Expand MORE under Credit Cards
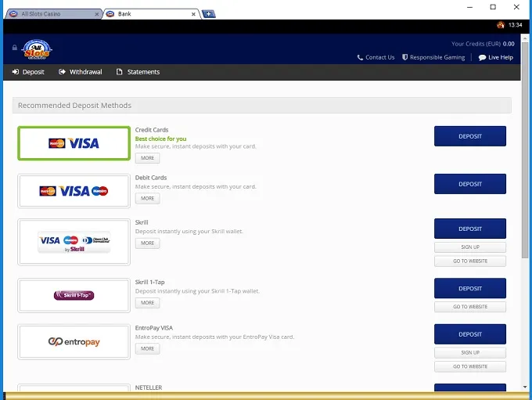The height and width of the screenshot is (400, 532). [x=147, y=158]
